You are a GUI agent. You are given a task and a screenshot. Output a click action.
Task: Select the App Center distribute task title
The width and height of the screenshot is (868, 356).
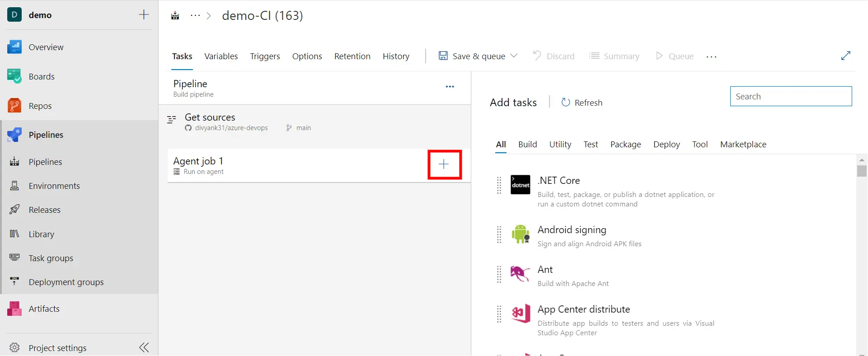point(584,309)
